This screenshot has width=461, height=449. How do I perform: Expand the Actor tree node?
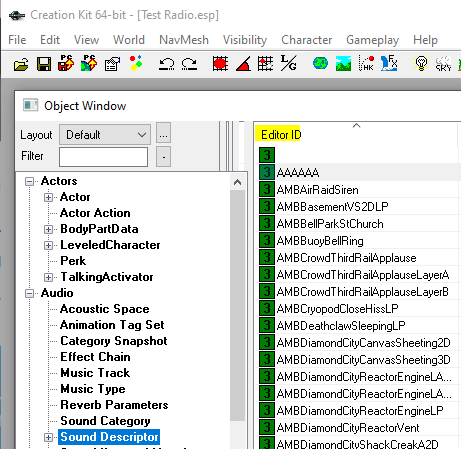[x=48, y=197]
